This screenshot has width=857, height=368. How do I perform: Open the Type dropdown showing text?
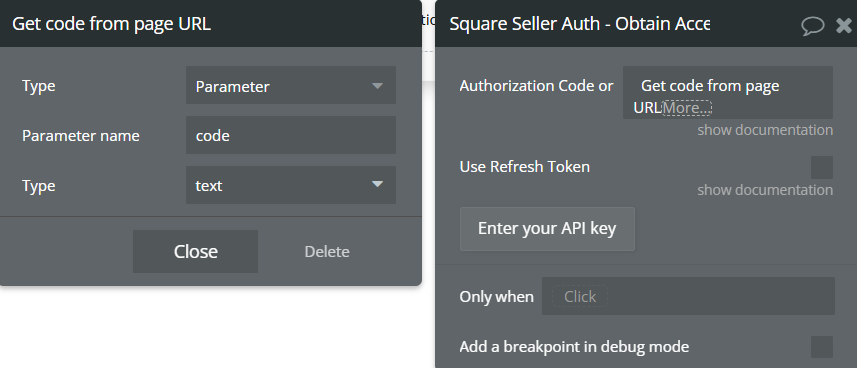tap(291, 185)
